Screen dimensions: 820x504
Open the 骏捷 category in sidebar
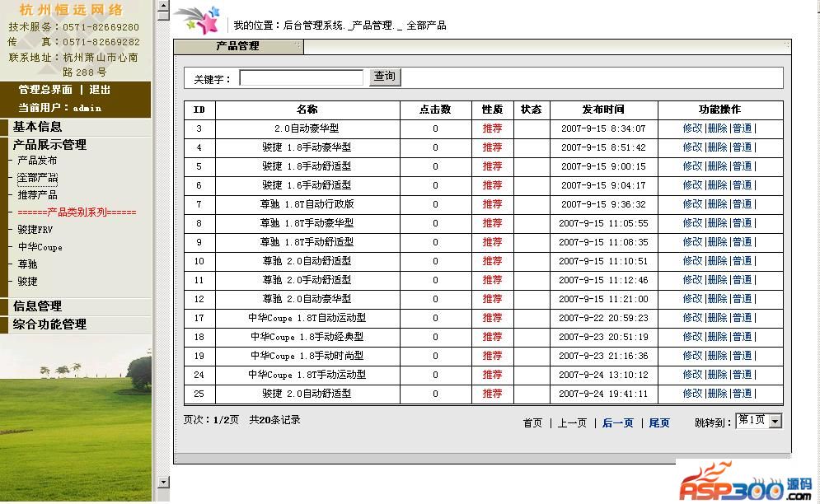point(27,282)
